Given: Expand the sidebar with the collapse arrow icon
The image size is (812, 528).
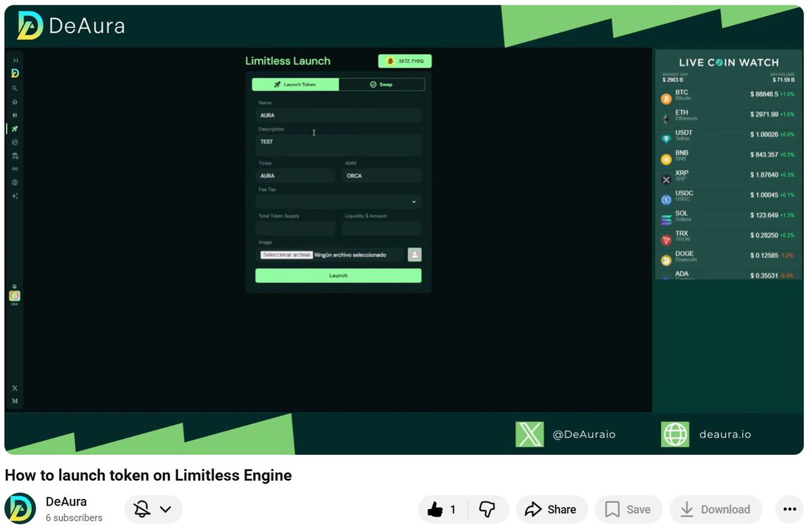Looking at the screenshot, I should pos(15,60).
